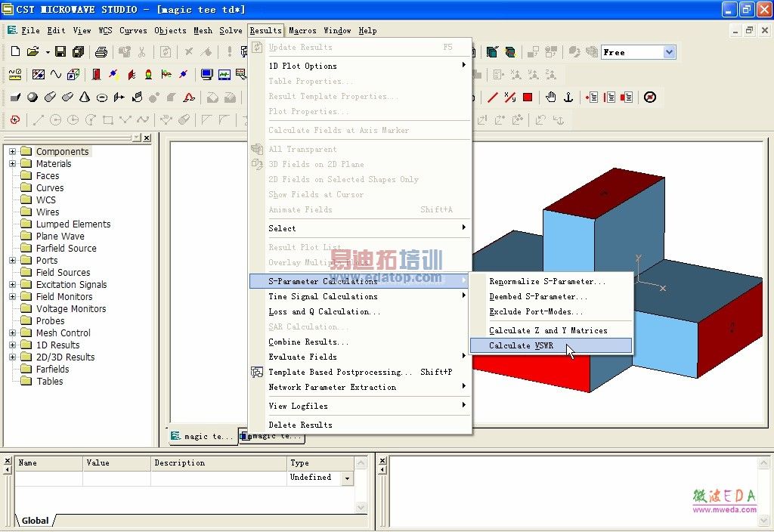Expand the 2D/3D Results node

13,357
